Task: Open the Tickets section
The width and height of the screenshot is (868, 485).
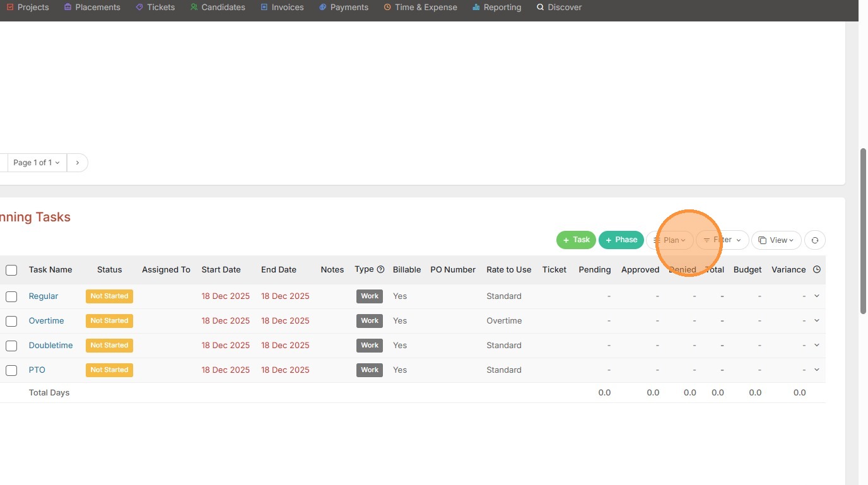Action: pyautogui.click(x=155, y=8)
